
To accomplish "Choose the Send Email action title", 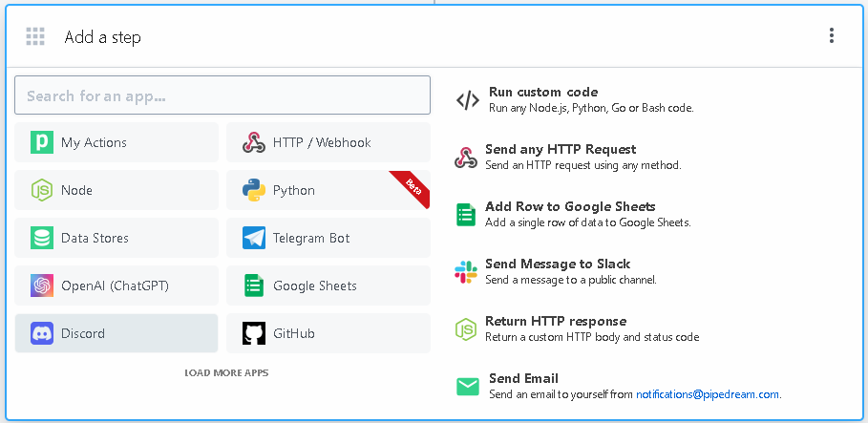I will pos(523,379).
